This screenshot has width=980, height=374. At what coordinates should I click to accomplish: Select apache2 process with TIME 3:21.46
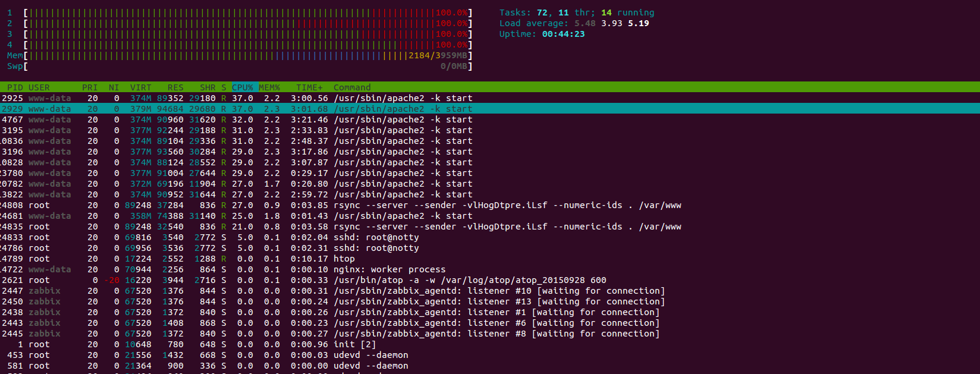point(490,120)
